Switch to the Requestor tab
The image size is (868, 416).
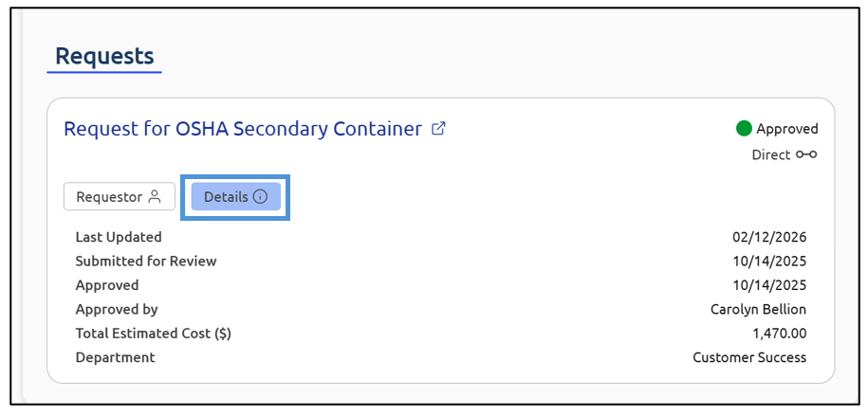[x=120, y=197]
